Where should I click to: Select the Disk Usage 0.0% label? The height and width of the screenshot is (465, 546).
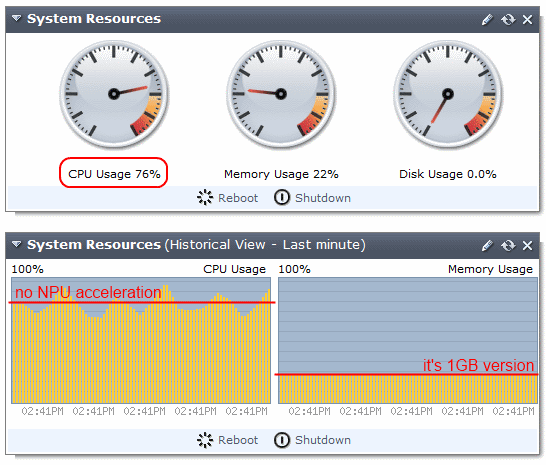pyautogui.click(x=447, y=174)
